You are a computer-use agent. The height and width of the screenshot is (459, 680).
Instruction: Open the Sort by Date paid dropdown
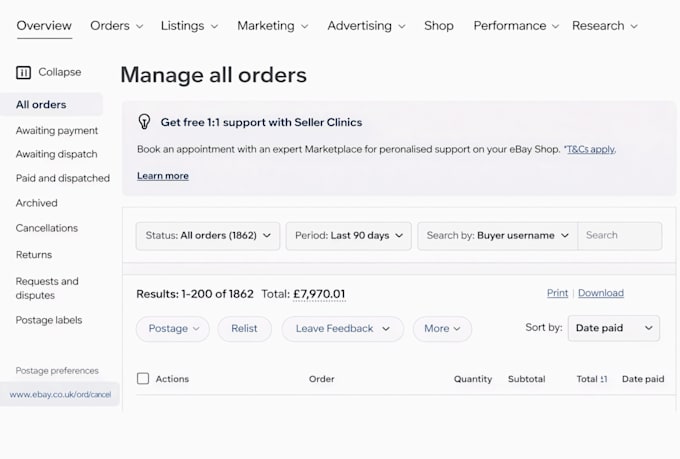pyautogui.click(x=614, y=328)
